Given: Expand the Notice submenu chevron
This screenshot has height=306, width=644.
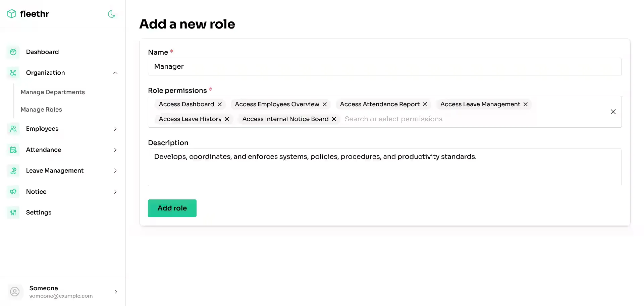Looking at the screenshot, I should pos(115,192).
